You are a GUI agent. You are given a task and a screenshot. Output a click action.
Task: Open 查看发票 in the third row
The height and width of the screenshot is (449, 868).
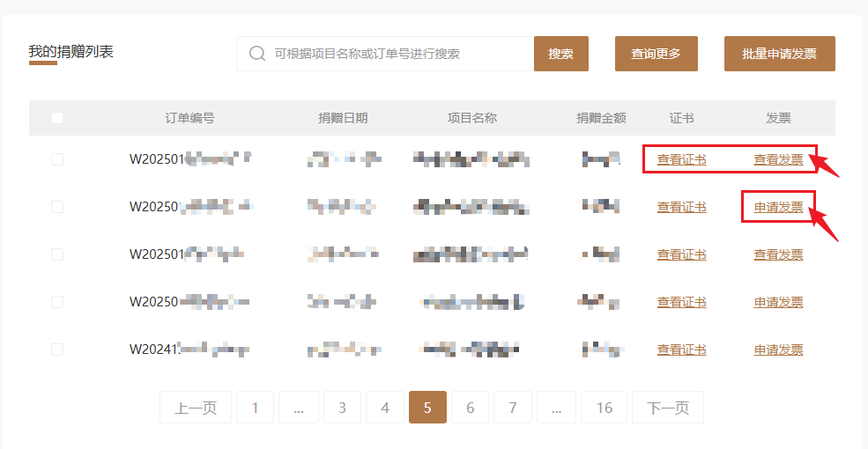(x=778, y=255)
